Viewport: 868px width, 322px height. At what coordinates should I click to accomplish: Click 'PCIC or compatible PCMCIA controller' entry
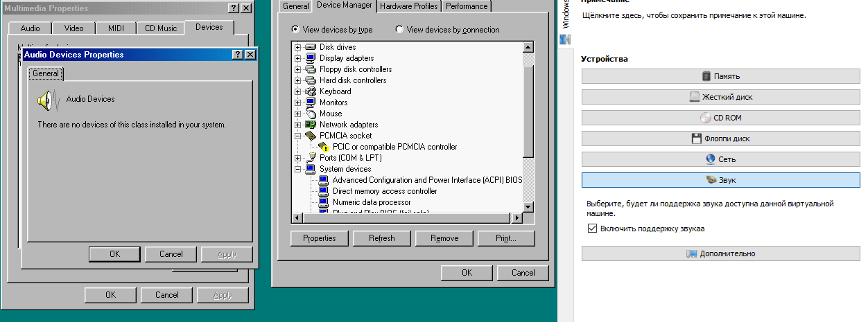pyautogui.click(x=394, y=147)
